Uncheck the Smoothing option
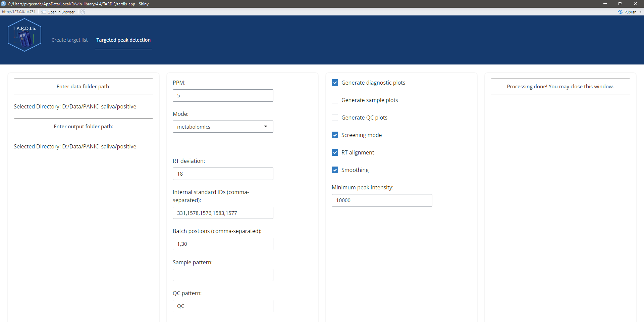644x322 pixels. 335,170
